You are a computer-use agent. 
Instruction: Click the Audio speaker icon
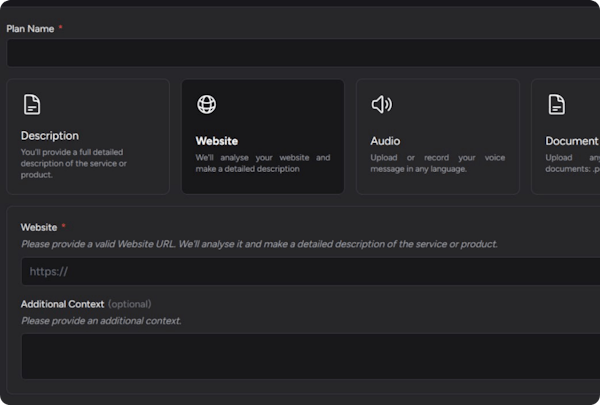(381, 105)
